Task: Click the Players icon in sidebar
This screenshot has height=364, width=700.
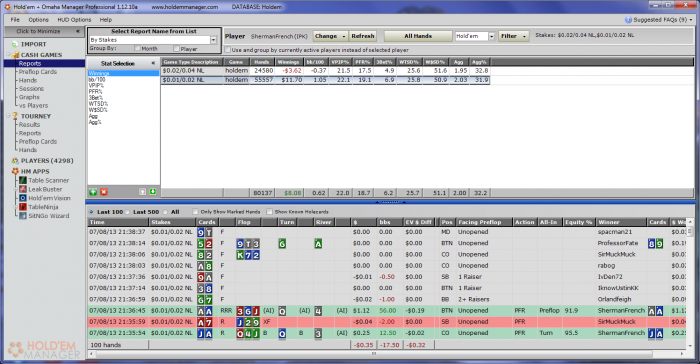Action: pyautogui.click(x=15, y=161)
